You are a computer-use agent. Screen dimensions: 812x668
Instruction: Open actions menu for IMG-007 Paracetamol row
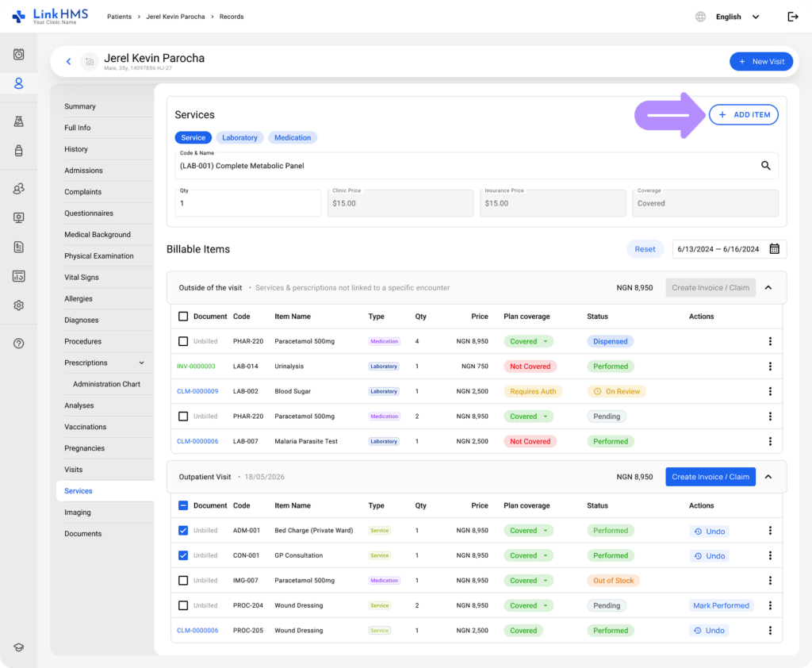(x=770, y=581)
